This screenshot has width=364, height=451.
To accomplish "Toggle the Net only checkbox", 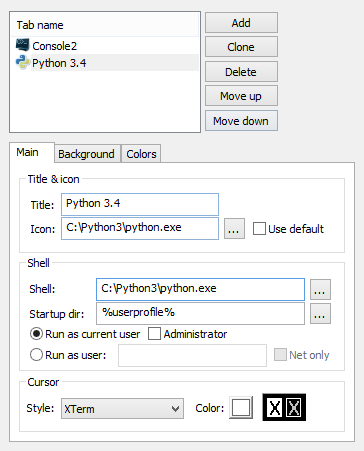I will click(280, 355).
